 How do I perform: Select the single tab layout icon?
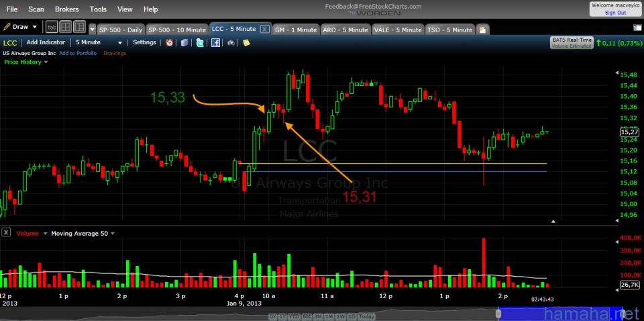(52, 27)
